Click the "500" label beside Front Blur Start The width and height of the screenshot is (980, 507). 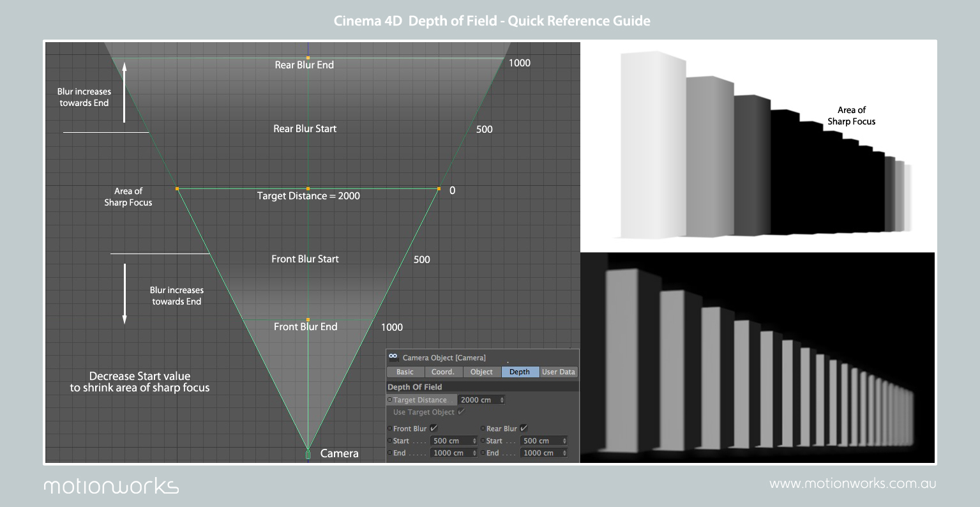pos(422,259)
